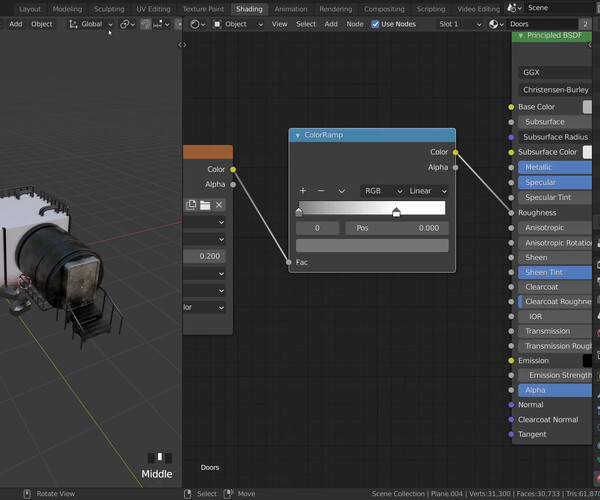Select the white color stop handle on gradient
Viewport: 600px width, 500px height.
click(396, 212)
